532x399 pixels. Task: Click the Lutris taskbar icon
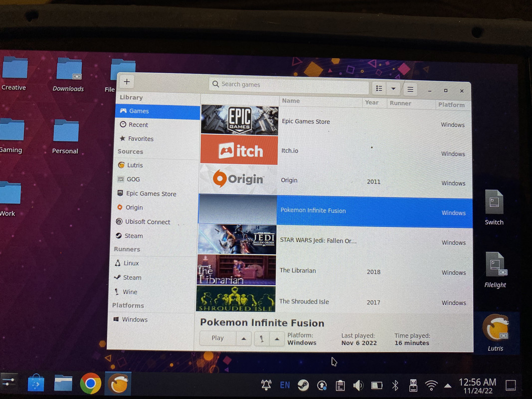pos(118,384)
